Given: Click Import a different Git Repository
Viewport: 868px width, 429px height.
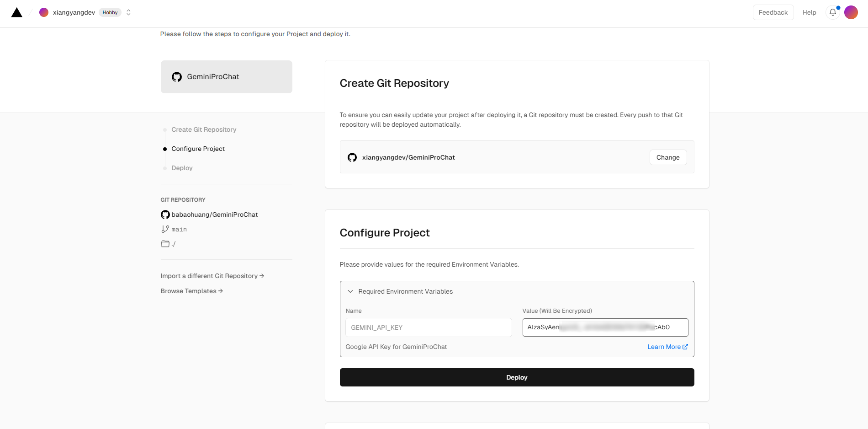Looking at the screenshot, I should coord(212,276).
